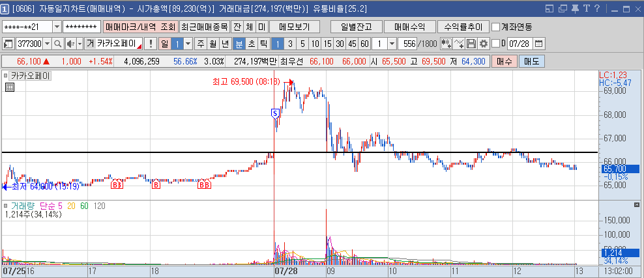This screenshot has height=278, width=644.
Task: Click the blue 매도 sell button
Action: 532,61
